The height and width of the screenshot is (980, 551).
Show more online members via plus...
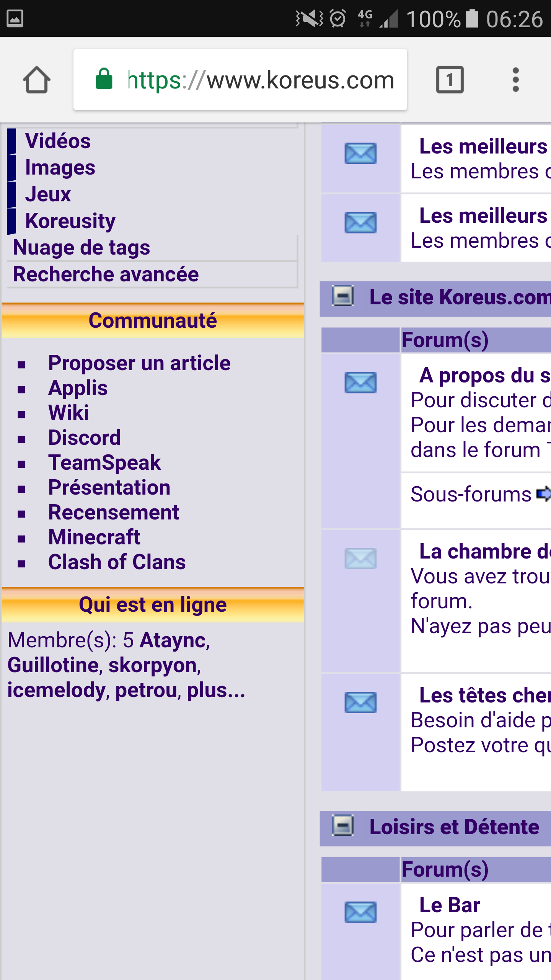(216, 690)
